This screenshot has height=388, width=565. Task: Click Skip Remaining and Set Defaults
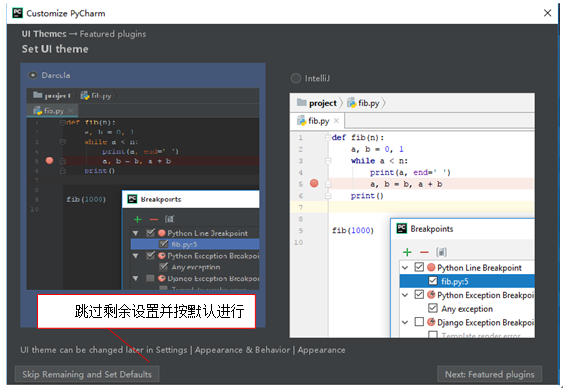coord(87,374)
